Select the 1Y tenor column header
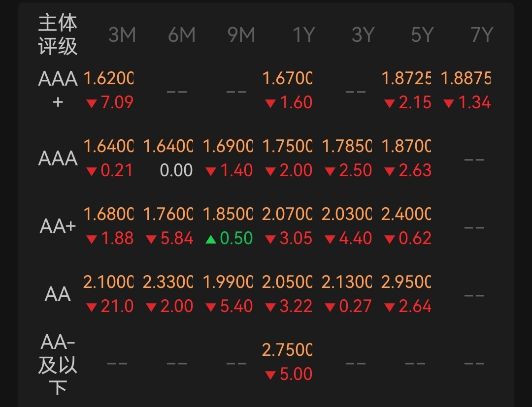 303,34
